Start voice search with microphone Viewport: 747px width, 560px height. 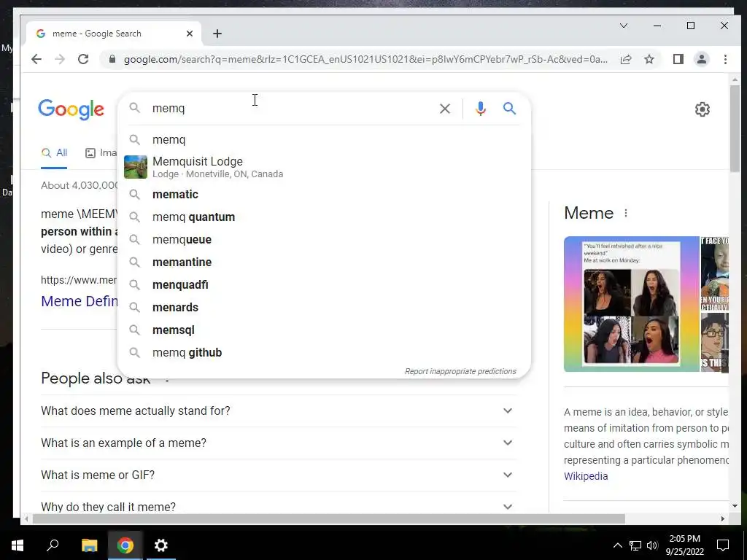tap(481, 109)
